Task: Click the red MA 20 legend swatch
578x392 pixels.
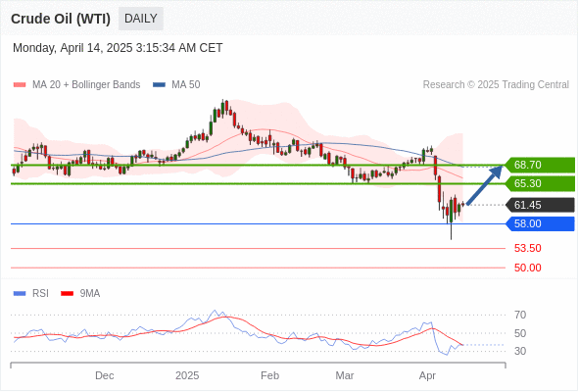Action: coord(20,85)
